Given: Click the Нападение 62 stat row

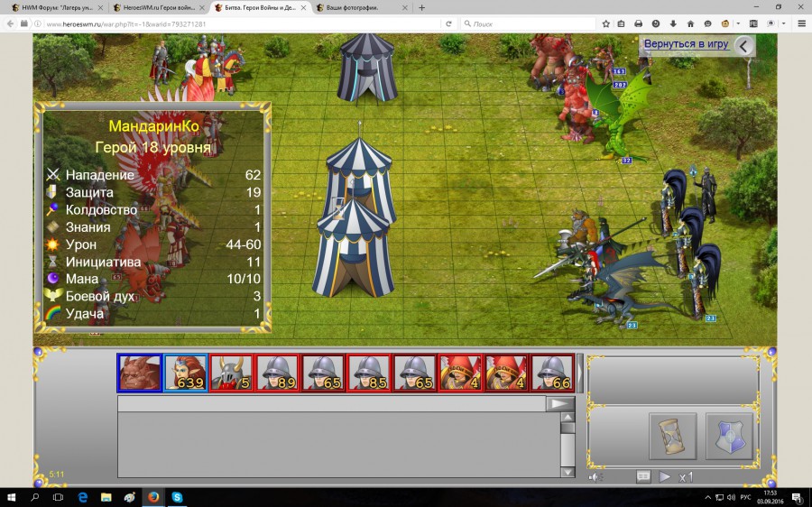Looking at the screenshot, I should pyautogui.click(x=153, y=175).
